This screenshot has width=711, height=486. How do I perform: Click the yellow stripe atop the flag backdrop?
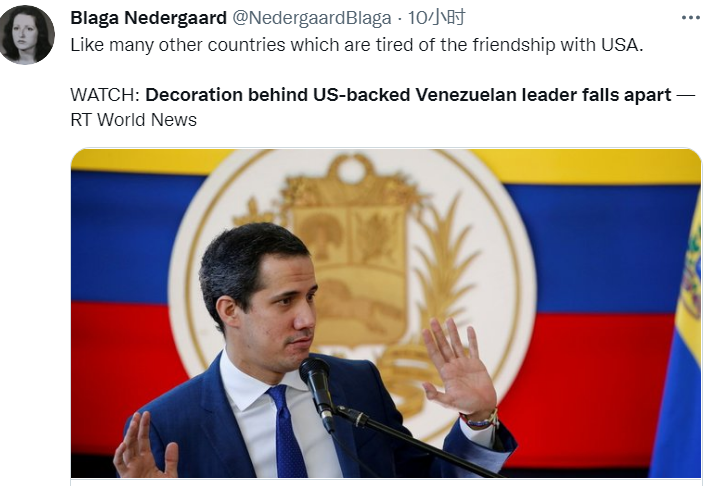(x=136, y=162)
